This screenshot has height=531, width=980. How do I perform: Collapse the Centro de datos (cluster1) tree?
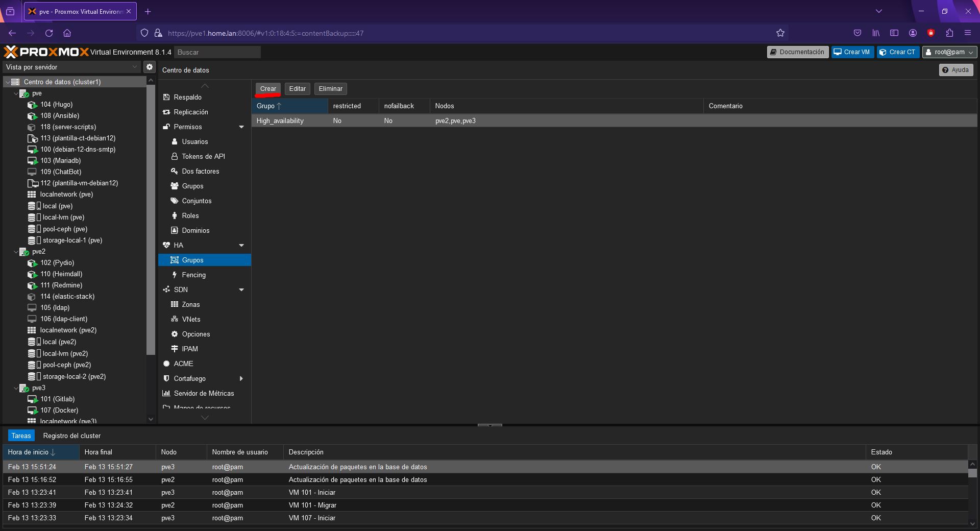point(8,82)
